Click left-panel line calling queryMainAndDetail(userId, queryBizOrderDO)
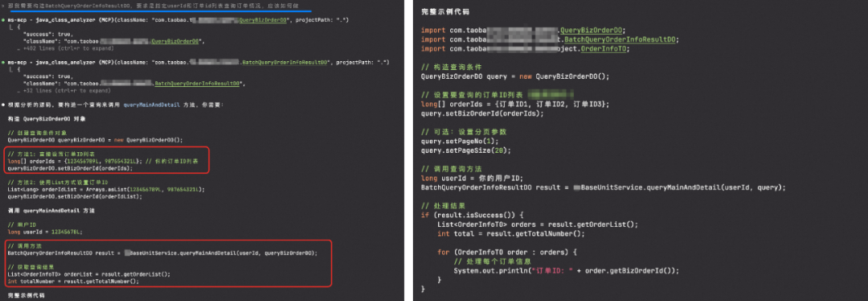868x301 pixels. 162,254
